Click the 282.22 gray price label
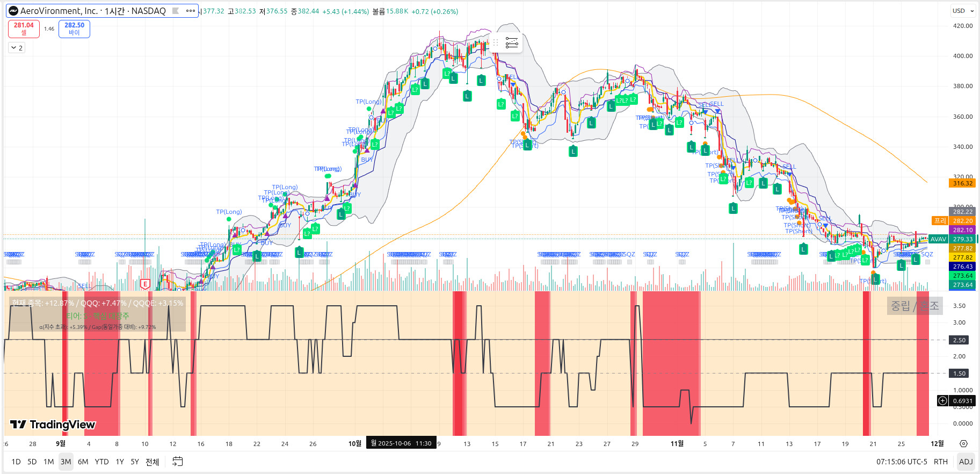The height and width of the screenshot is (474, 980). [963, 212]
